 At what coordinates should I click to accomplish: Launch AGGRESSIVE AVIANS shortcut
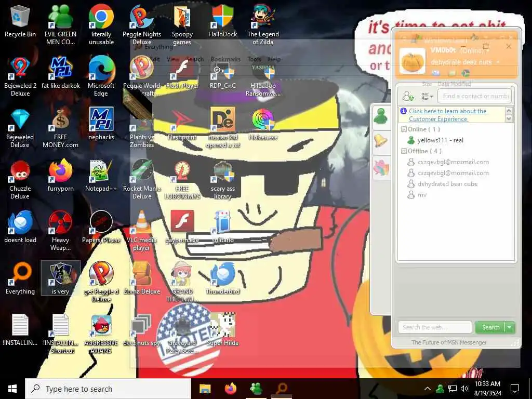(101, 334)
